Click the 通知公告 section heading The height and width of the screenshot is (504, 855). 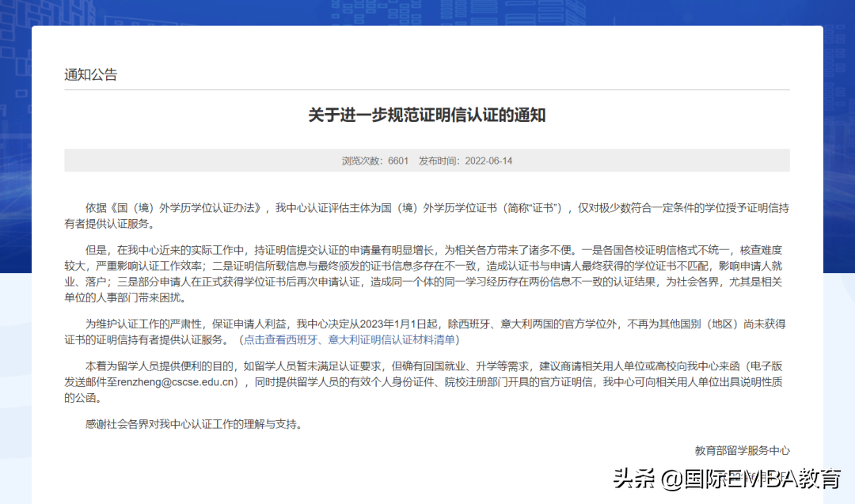90,74
